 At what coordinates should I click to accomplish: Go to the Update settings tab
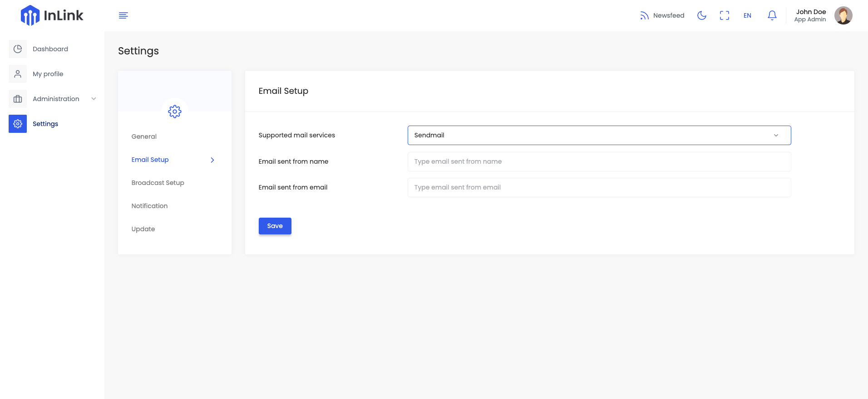[x=143, y=229]
